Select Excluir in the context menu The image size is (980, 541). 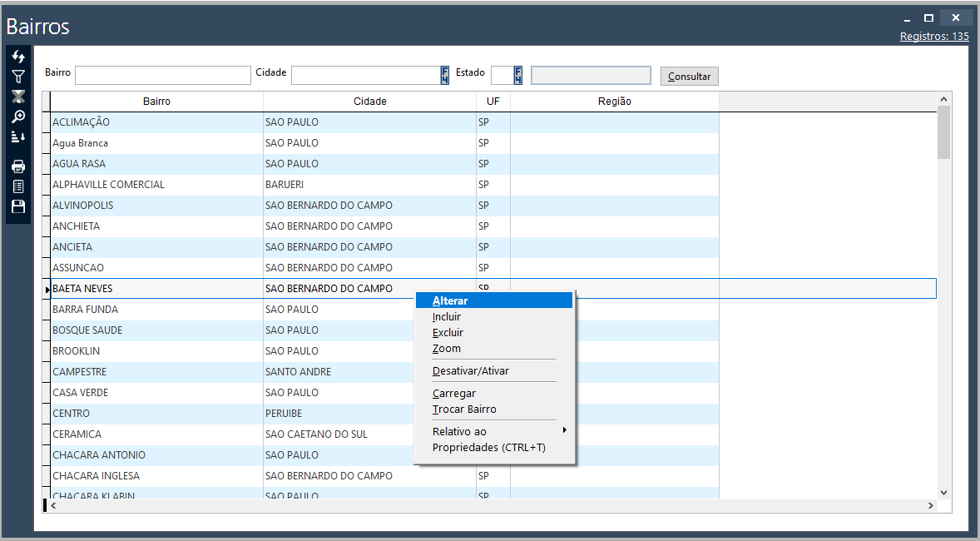448,333
